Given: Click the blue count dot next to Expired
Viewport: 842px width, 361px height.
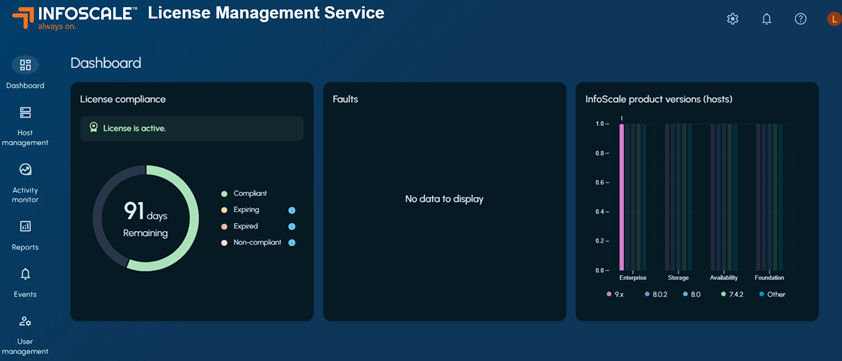Looking at the screenshot, I should [292, 227].
